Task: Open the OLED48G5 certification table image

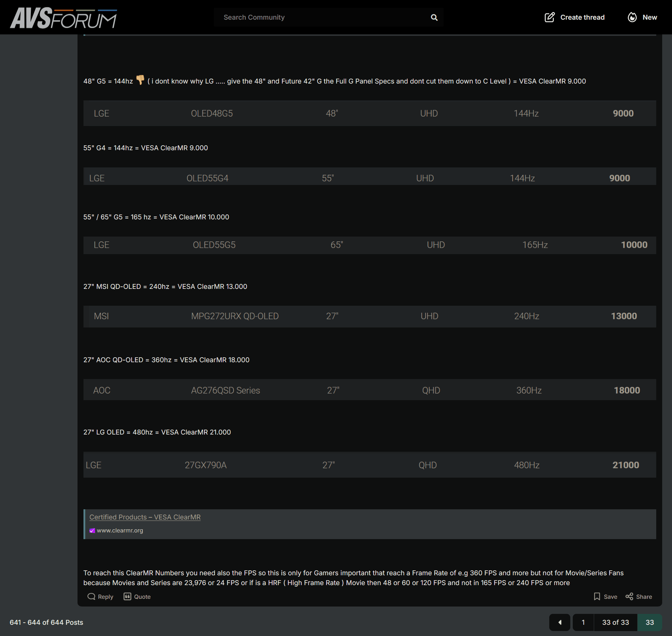Action: [x=370, y=113]
